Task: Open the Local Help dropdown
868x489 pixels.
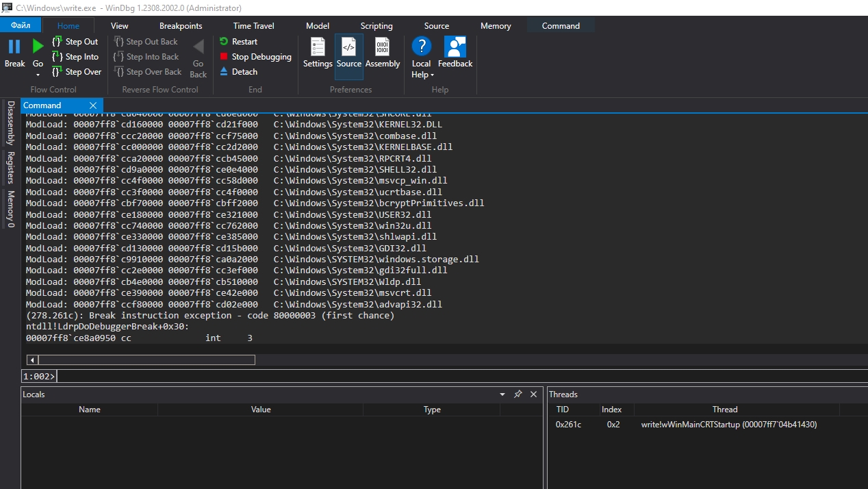Action: pyautogui.click(x=422, y=75)
